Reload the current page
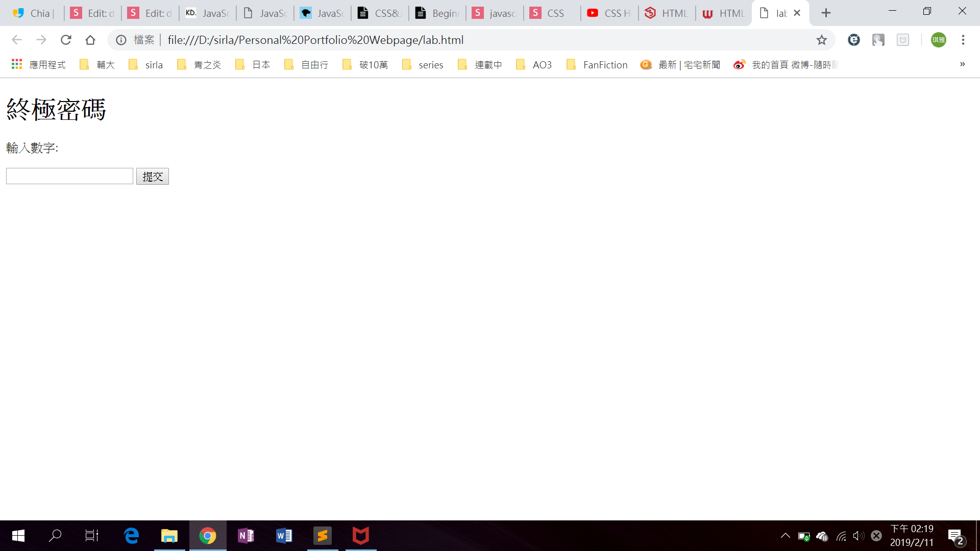Image resolution: width=980 pixels, height=551 pixels. [x=66, y=40]
